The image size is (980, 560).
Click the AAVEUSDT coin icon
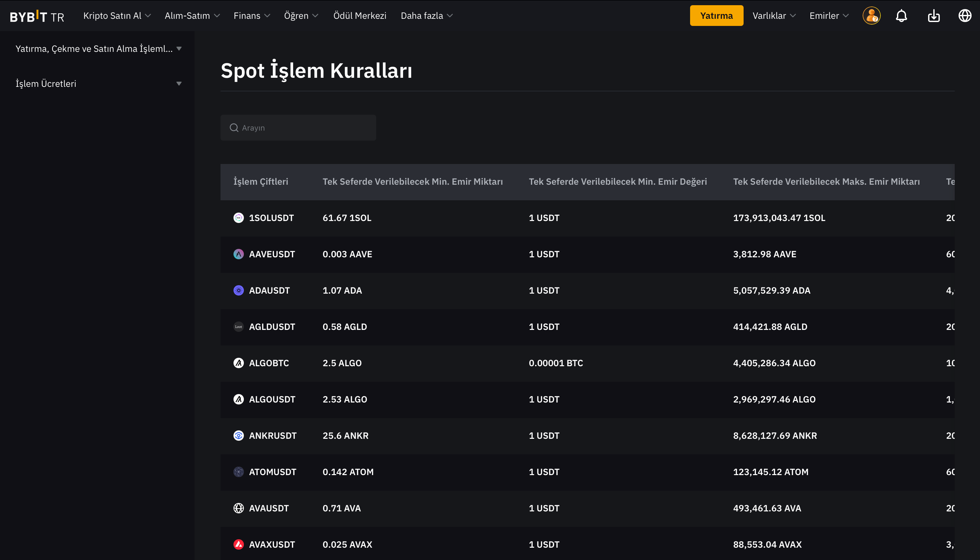tap(239, 254)
